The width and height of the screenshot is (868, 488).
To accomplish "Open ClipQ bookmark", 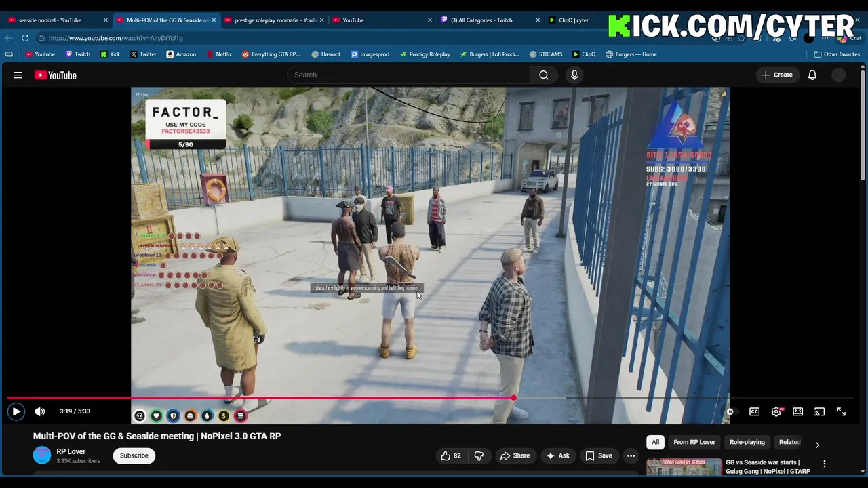I will pyautogui.click(x=584, y=54).
